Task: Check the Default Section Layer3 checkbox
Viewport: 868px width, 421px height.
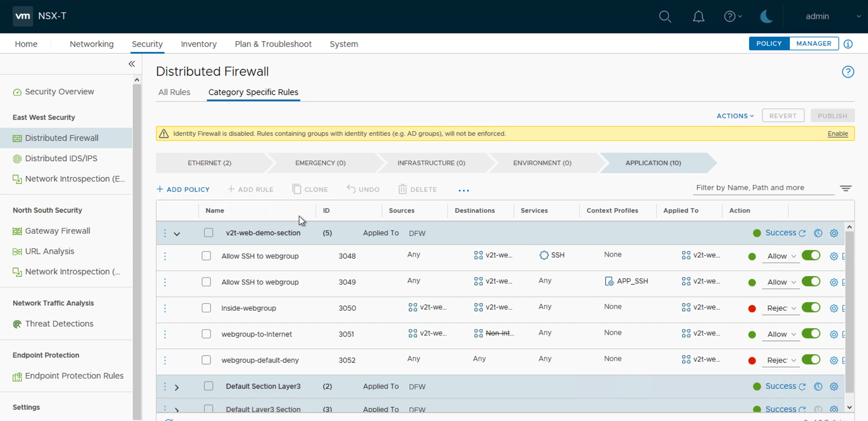Action: click(209, 386)
